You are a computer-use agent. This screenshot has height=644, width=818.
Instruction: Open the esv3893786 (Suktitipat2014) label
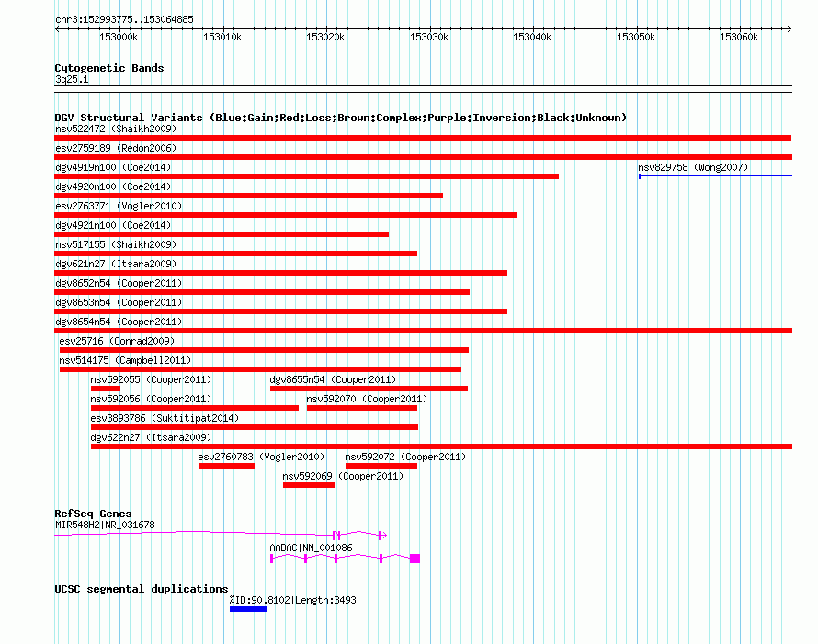[165, 418]
